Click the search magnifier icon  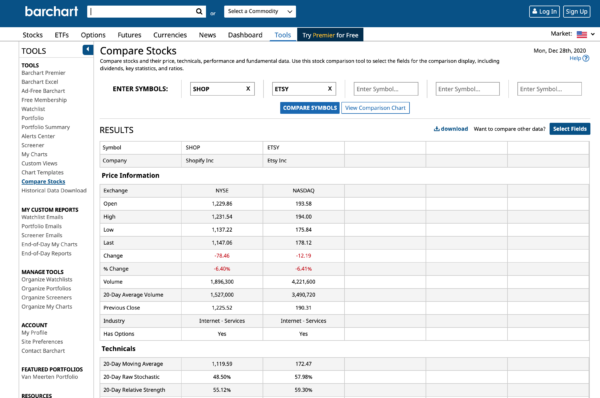(x=199, y=11)
